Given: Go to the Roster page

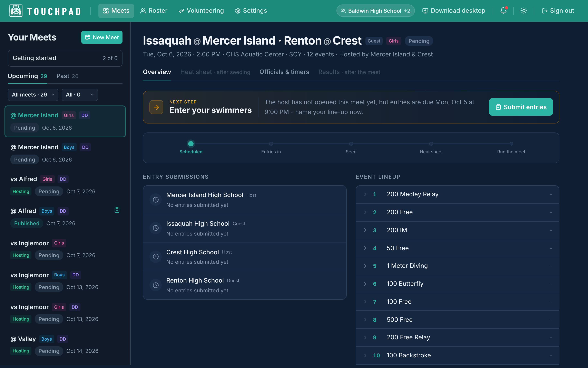Looking at the screenshot, I should pyautogui.click(x=154, y=11).
